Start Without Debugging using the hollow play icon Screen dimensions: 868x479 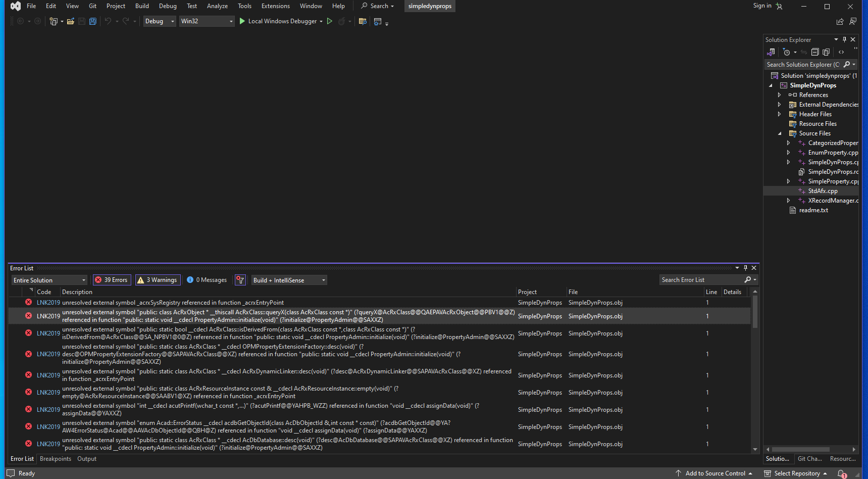(x=330, y=21)
